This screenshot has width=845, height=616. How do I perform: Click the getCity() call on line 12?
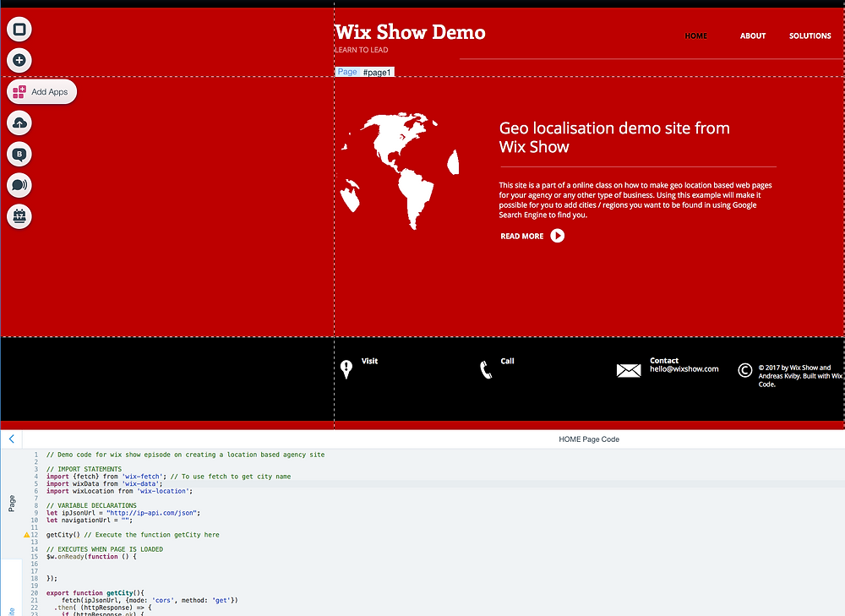pyautogui.click(x=63, y=535)
